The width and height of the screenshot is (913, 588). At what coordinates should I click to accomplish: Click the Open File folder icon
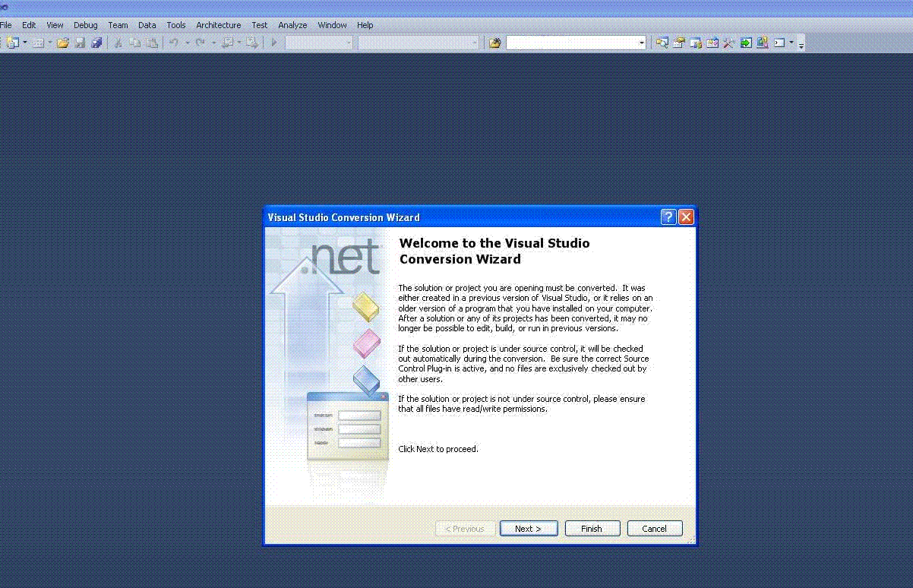pyautogui.click(x=63, y=43)
